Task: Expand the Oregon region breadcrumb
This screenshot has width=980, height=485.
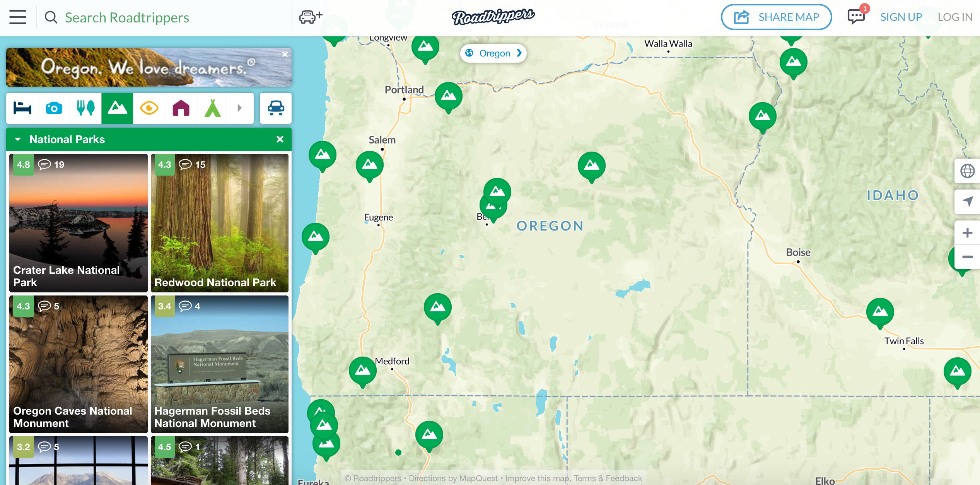Action: coord(493,53)
